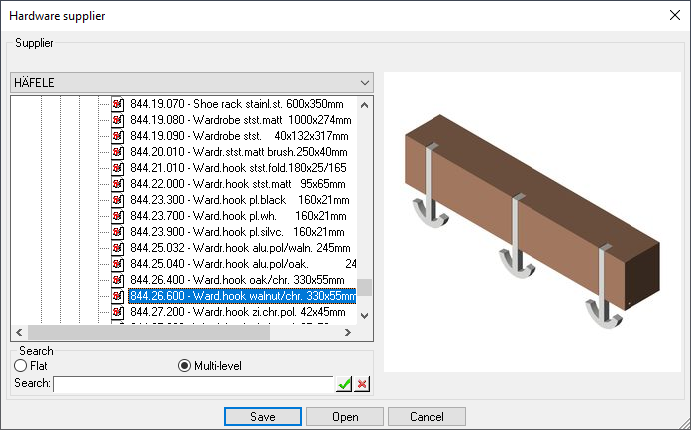This screenshot has width=691, height=430.
Task: Select the Multi-level search radio button
Action: (x=184, y=366)
